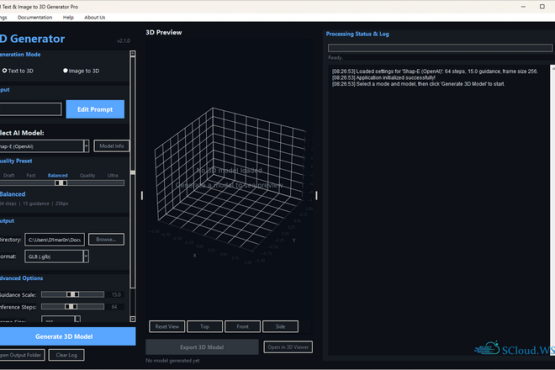Click the left splitter handle beside 3D preview
Screen dimensions: 555x370
tap(142, 195)
